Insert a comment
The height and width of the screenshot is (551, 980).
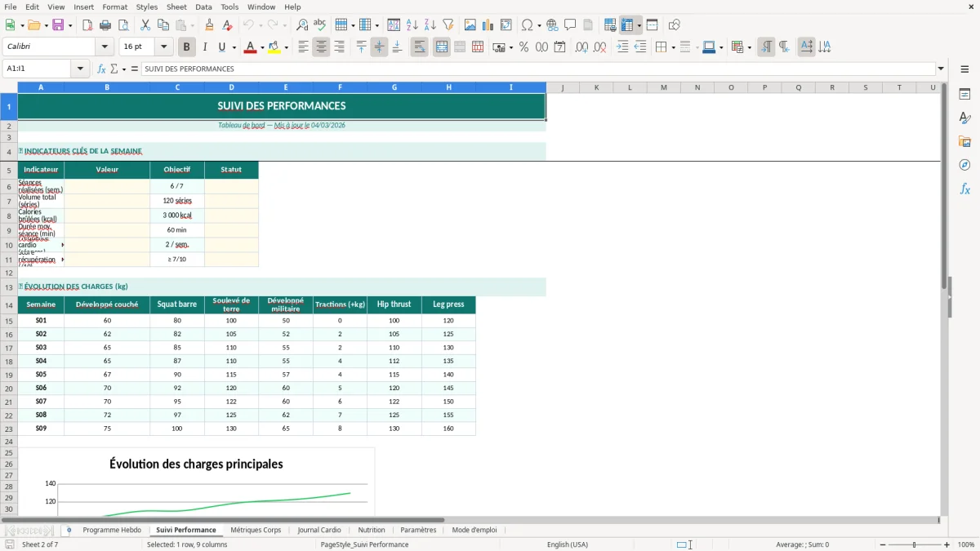pyautogui.click(x=570, y=25)
